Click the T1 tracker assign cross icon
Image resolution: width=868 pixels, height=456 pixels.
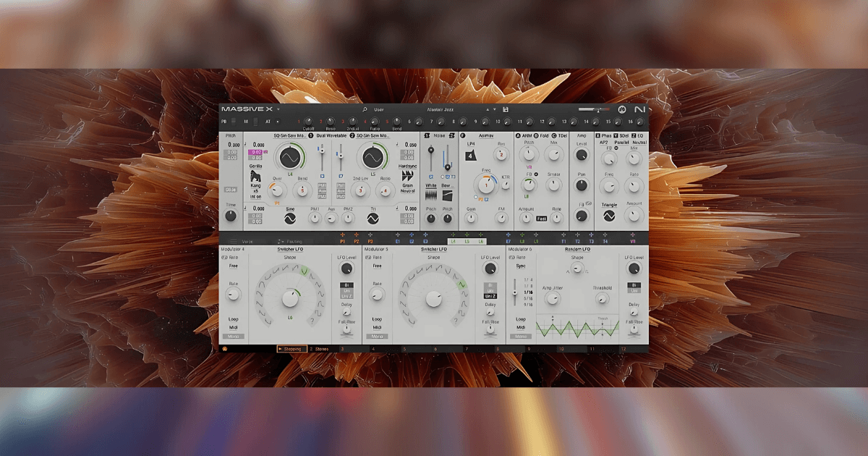click(563, 235)
